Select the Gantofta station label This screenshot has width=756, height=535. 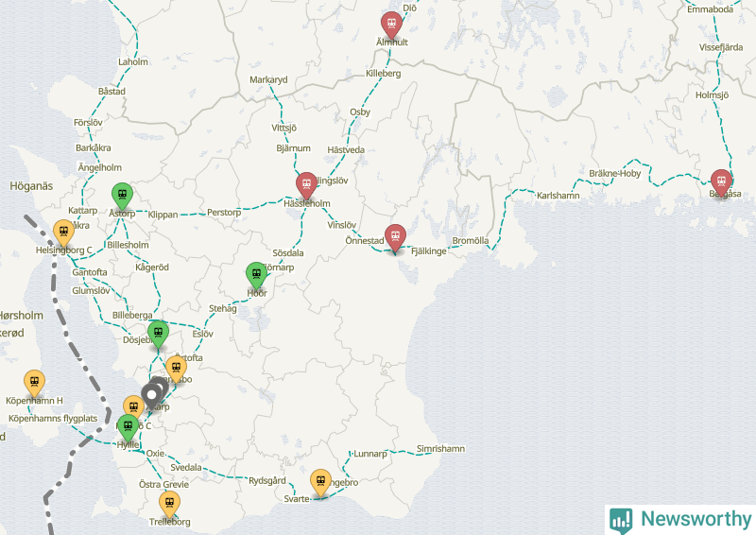point(90,272)
